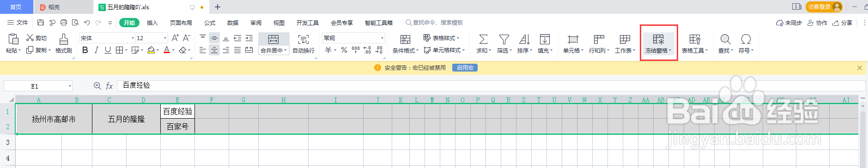Click the red font color A
This screenshot has width=868, height=168.
[x=167, y=50]
